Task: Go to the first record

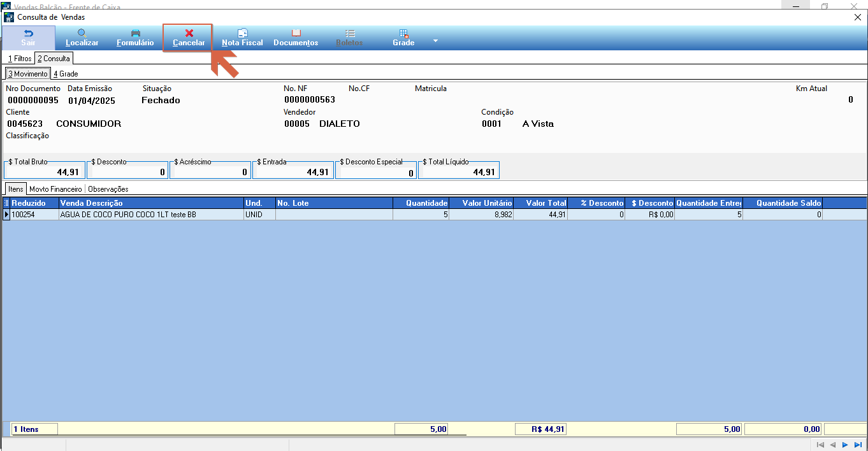Action: pyautogui.click(x=820, y=445)
